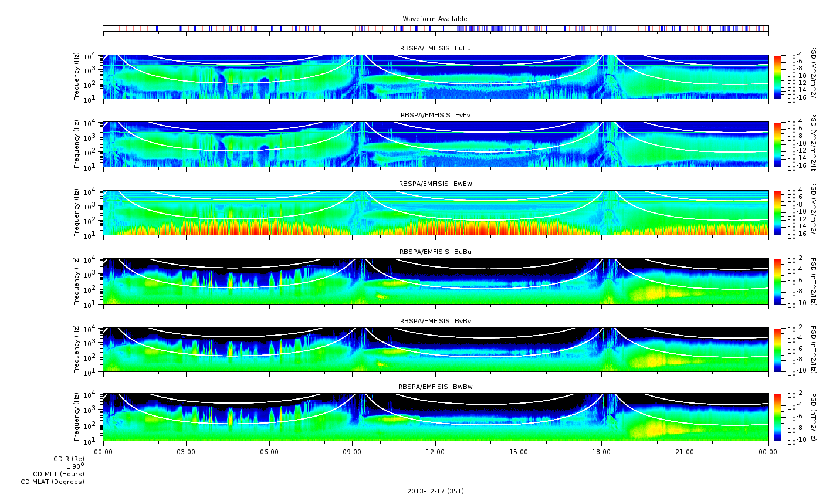The image size is (826, 504).
Task: Click the BwBw spectrogram panel
Action: [435, 417]
